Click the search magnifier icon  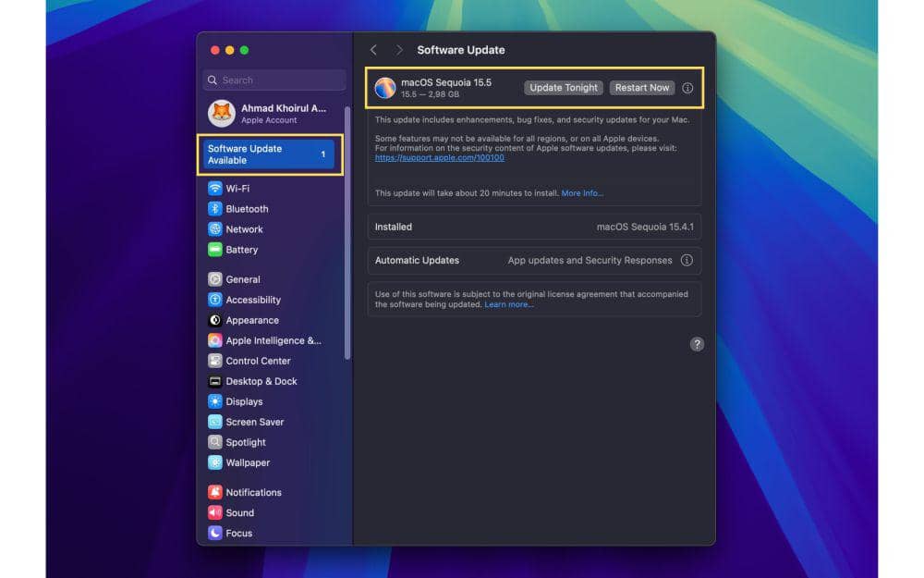point(213,80)
